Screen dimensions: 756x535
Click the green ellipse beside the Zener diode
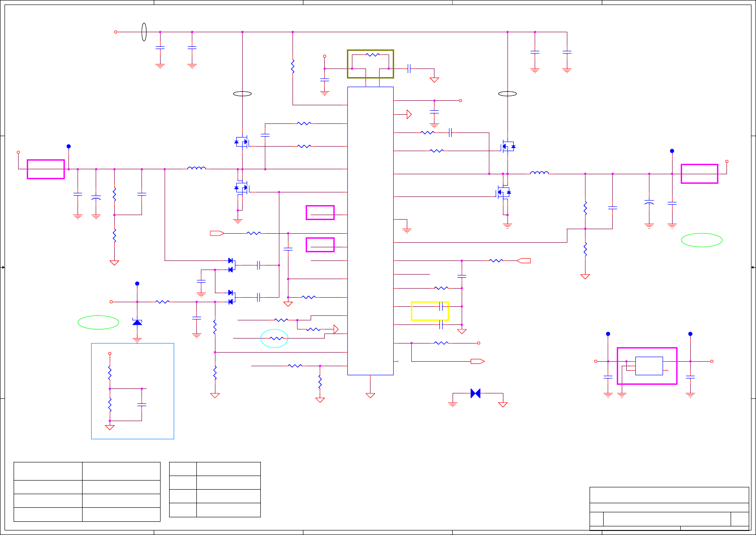point(98,322)
